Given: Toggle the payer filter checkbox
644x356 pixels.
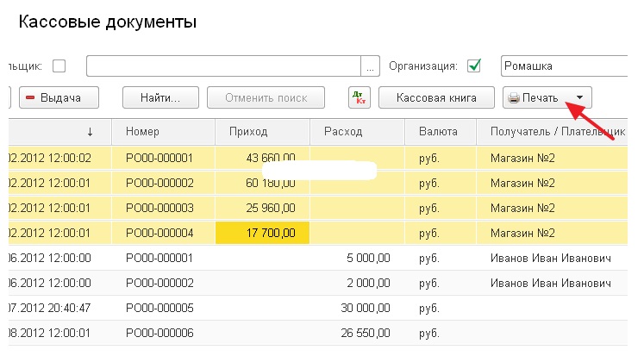Looking at the screenshot, I should coord(59,66).
